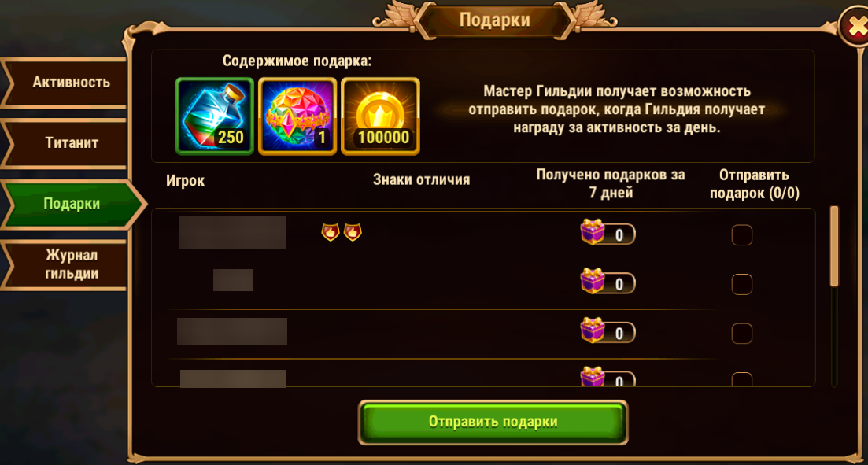
Task: Close the Подарки window with red X
Action: pyautogui.click(x=853, y=28)
